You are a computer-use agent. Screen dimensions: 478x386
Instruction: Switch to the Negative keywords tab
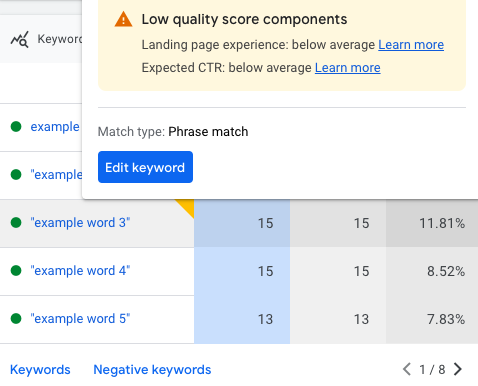(152, 369)
